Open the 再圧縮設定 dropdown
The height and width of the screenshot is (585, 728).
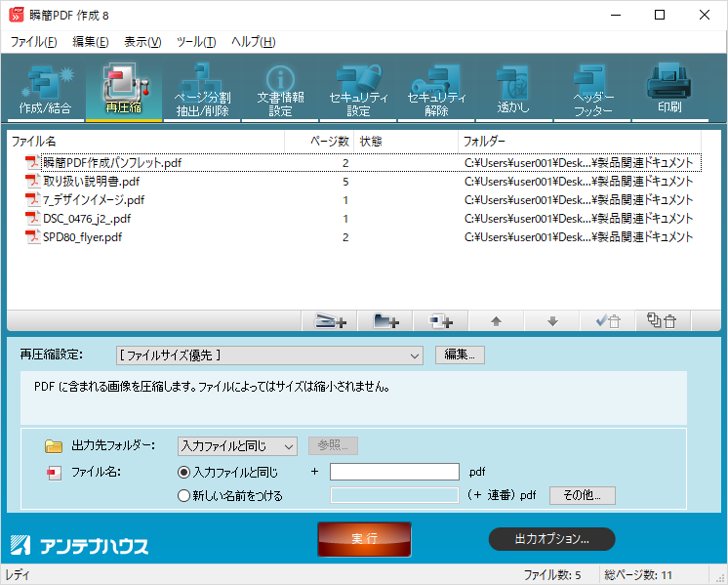pyautogui.click(x=269, y=355)
